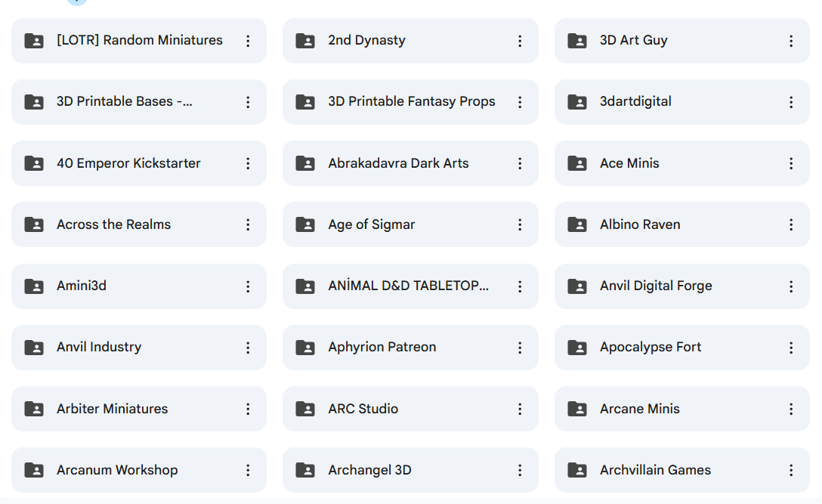822x504 pixels.
Task: Select 40 Emperor Kickstarter folder name
Action: click(x=128, y=163)
